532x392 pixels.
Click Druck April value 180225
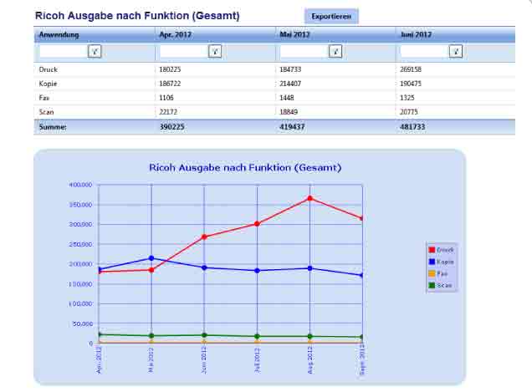click(x=170, y=69)
